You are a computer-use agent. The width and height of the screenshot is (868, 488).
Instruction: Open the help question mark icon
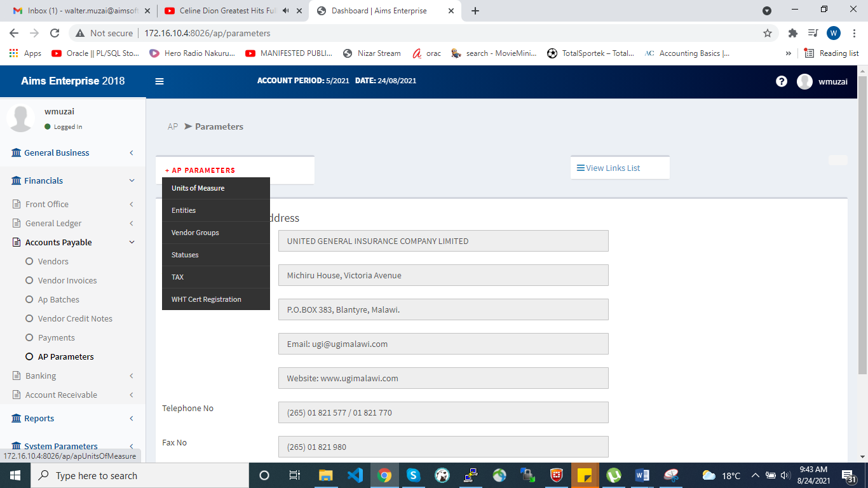[x=782, y=81]
